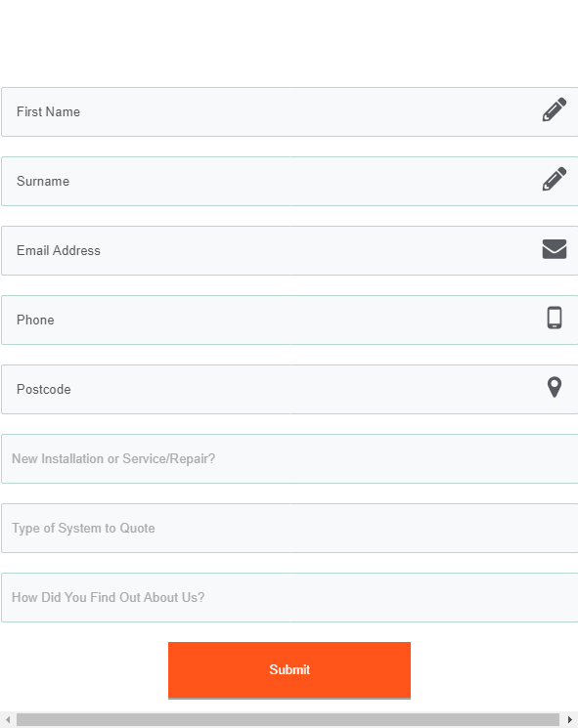The width and height of the screenshot is (578, 728).
Task: Select the Surname text box
Action: click(289, 181)
